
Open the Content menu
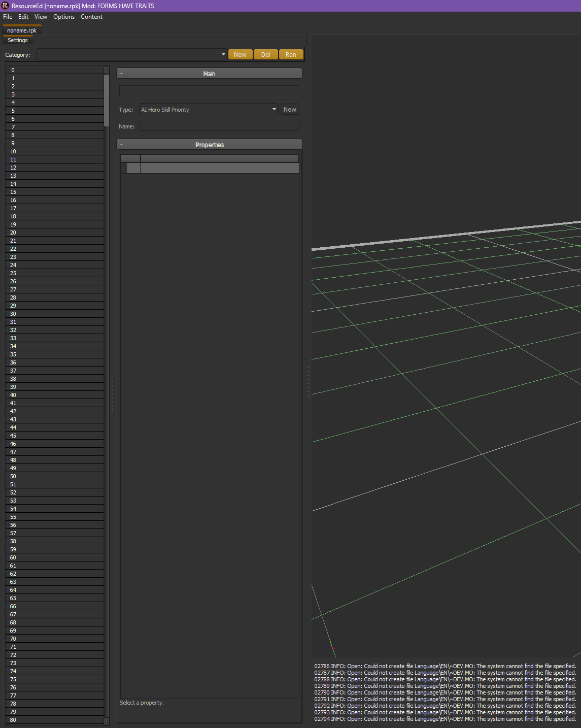tap(91, 17)
